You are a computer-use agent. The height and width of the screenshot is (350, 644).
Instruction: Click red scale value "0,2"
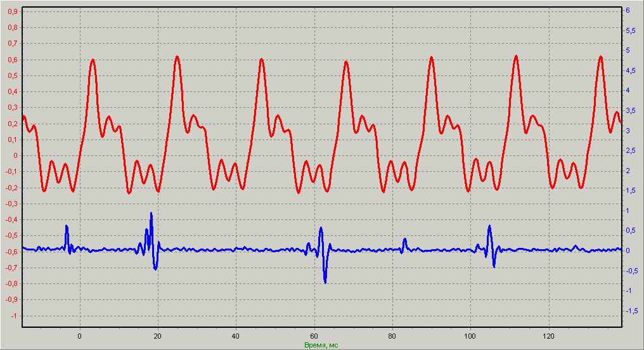tap(13, 124)
